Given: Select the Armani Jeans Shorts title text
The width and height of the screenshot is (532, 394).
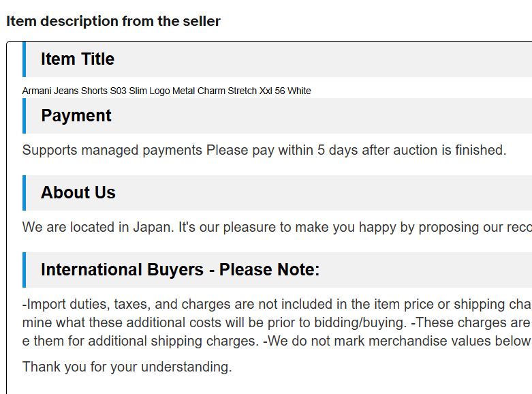Looking at the screenshot, I should [x=166, y=91].
